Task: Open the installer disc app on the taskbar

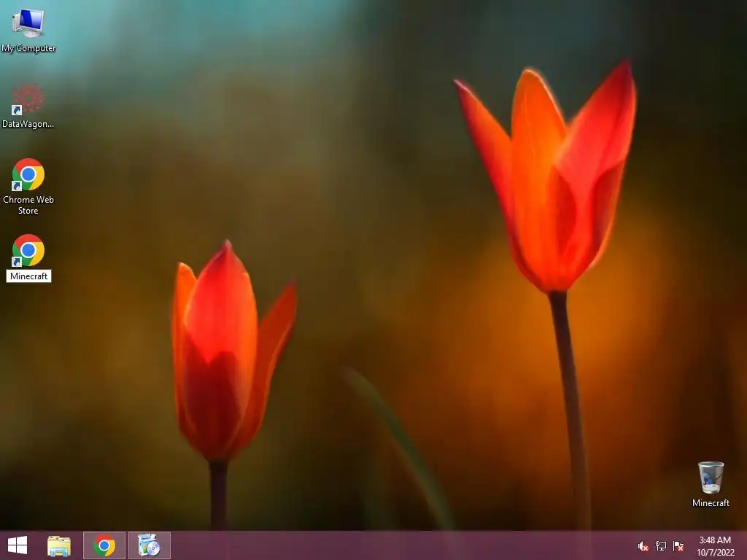Action: coord(150,545)
